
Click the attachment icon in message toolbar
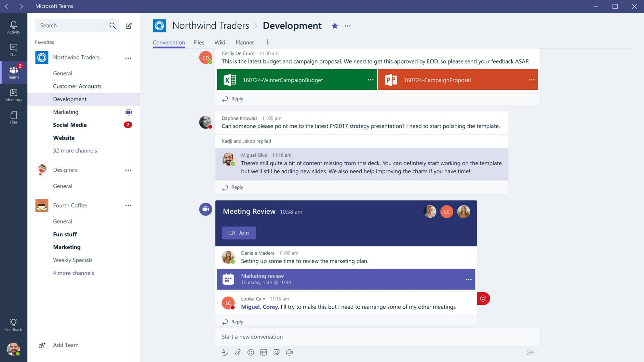pyautogui.click(x=238, y=352)
